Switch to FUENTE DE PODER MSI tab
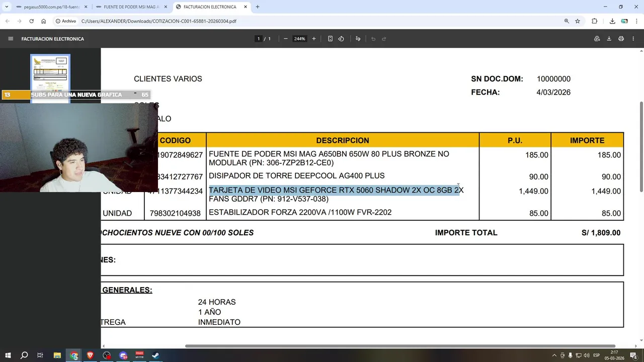 131,7
